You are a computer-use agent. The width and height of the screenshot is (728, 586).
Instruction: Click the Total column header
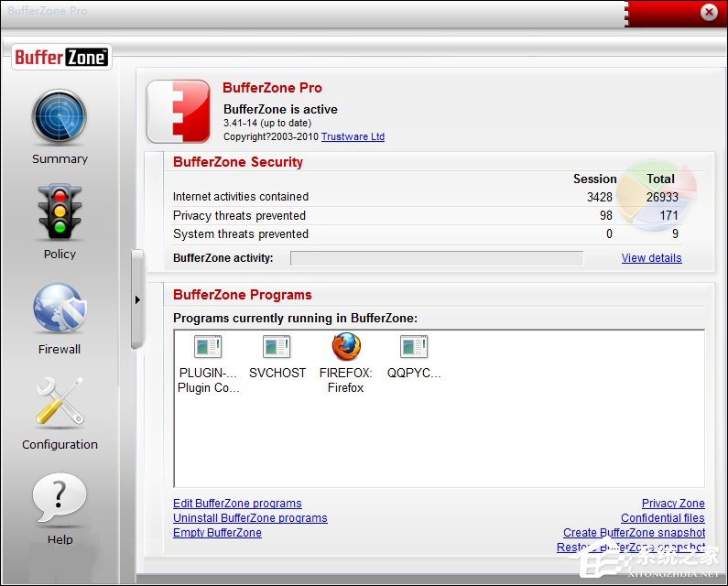660,179
